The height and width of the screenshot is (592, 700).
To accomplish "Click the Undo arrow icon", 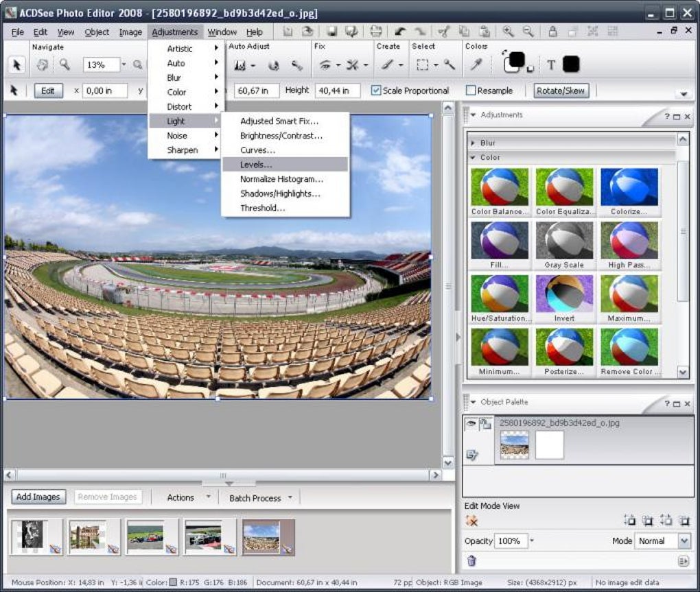I will point(400,32).
